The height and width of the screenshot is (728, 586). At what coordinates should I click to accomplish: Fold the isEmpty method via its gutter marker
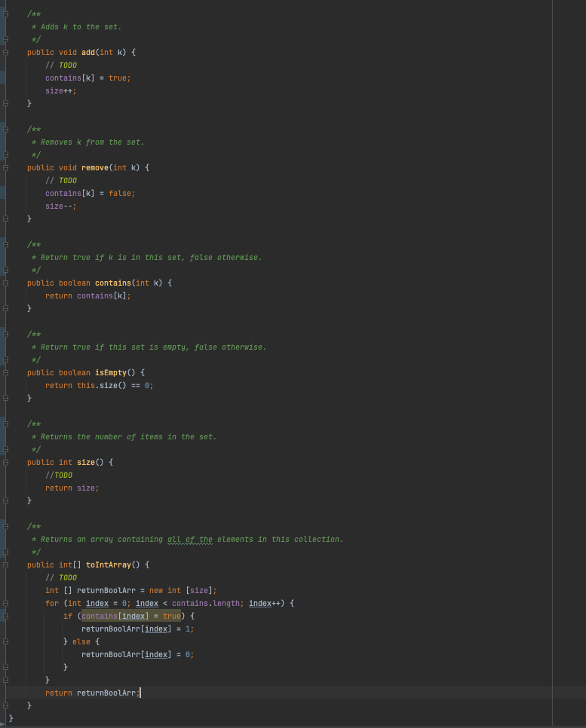click(5, 373)
